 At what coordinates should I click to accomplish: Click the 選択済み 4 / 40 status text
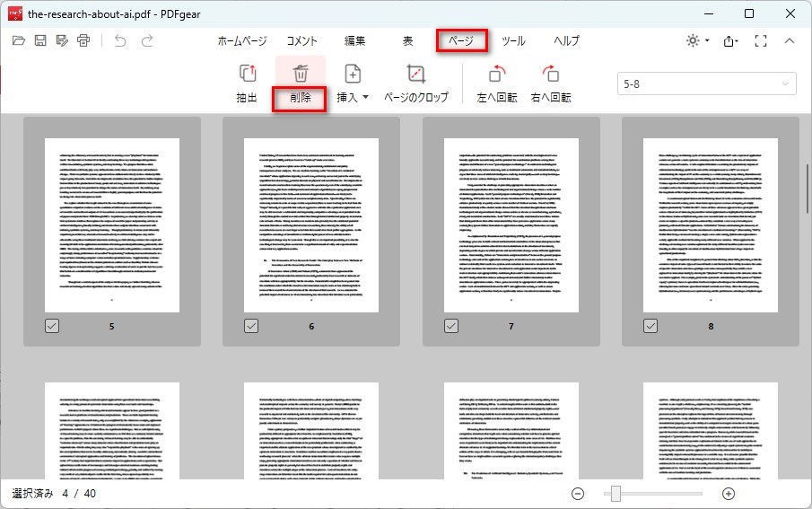click(54, 494)
